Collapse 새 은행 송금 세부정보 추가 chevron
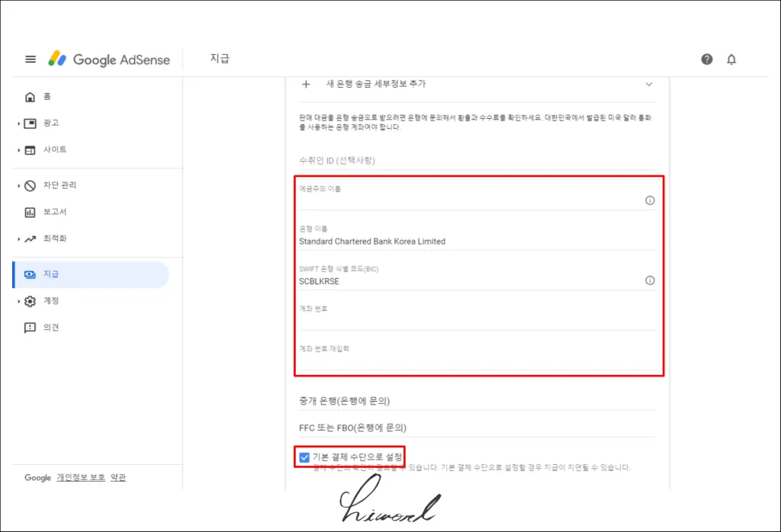The image size is (781, 532). point(649,85)
